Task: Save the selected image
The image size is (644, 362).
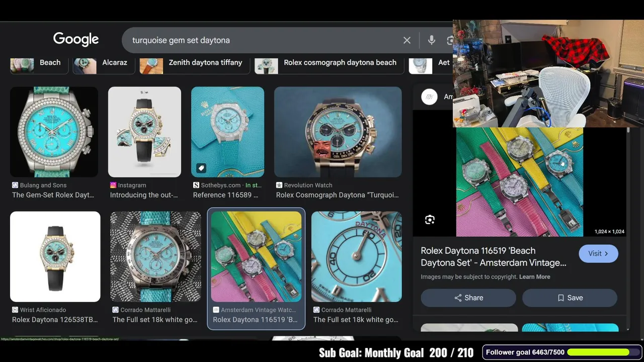Action: pos(570,298)
